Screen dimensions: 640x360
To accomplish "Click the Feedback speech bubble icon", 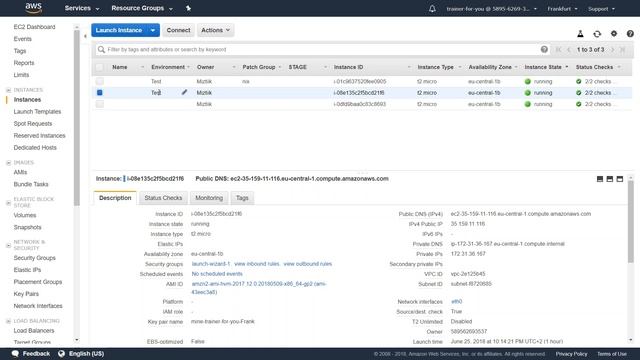I will (15, 353).
